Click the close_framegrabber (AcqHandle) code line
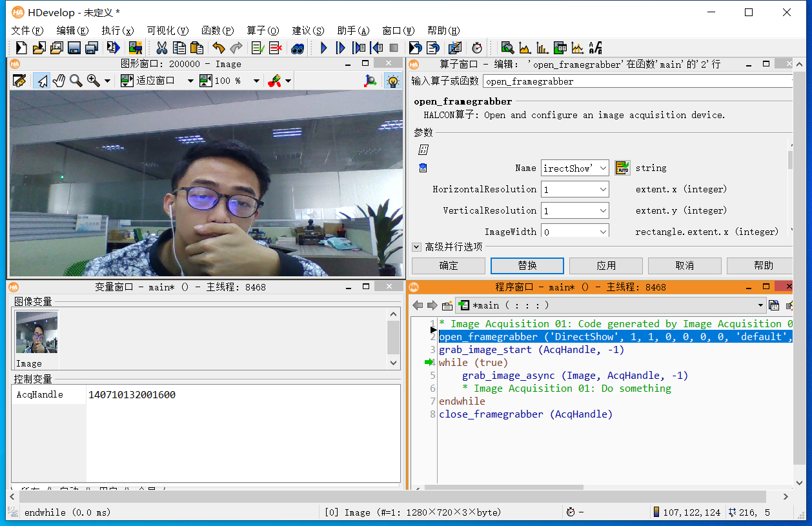This screenshot has height=526, width=812. pos(525,414)
